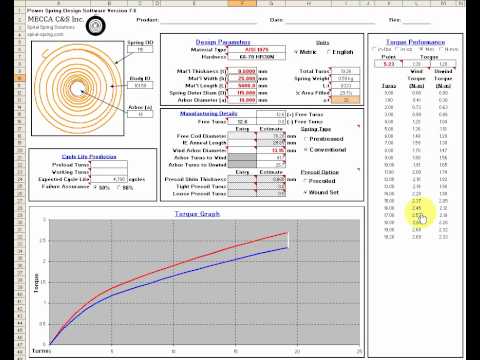Click the Point turns input in Torque Performance
The height and width of the screenshot is (360, 480).
[388, 64]
